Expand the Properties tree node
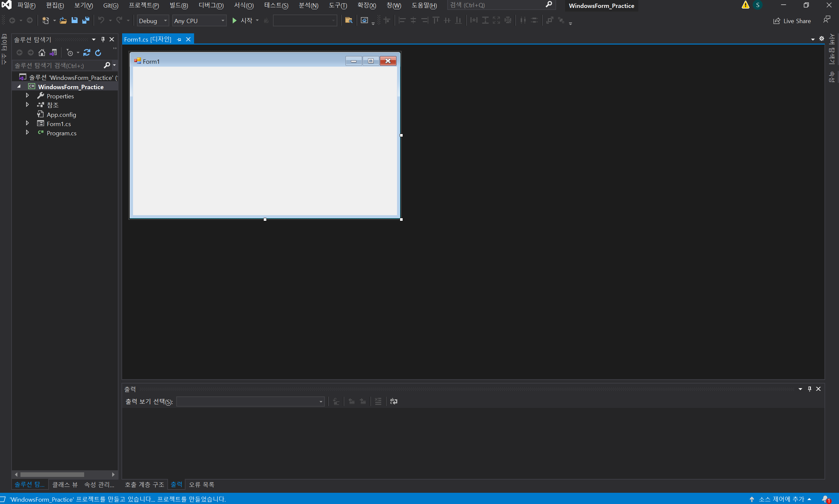Viewport: 839px width, 504px height. (x=27, y=96)
